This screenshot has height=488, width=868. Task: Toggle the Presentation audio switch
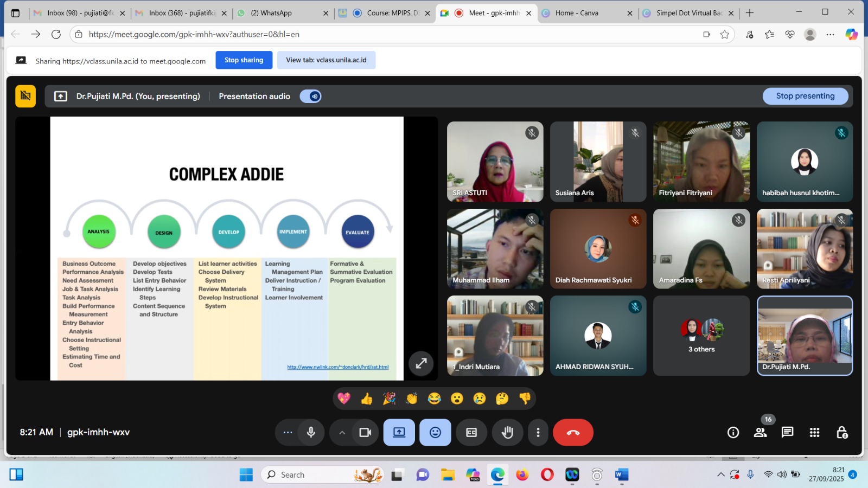point(311,97)
